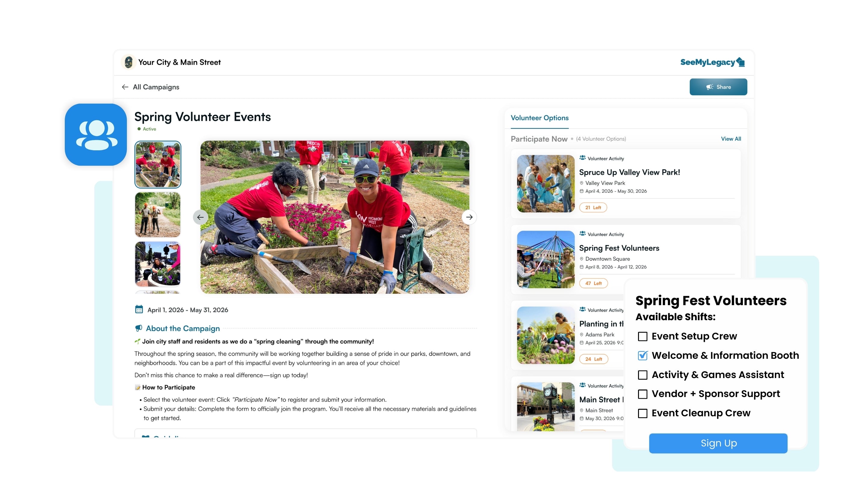Select the Event Cleanup Crew checkbox
This screenshot has width=868, height=488.
(x=643, y=413)
